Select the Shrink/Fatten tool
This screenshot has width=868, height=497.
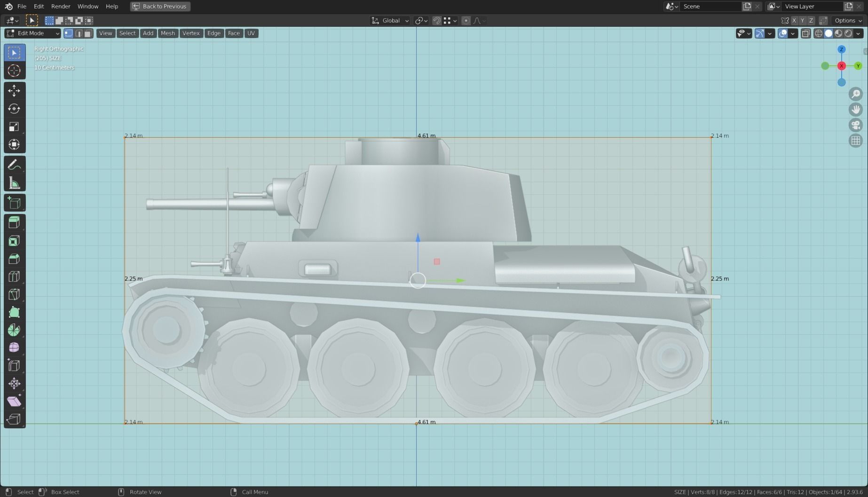click(14, 384)
